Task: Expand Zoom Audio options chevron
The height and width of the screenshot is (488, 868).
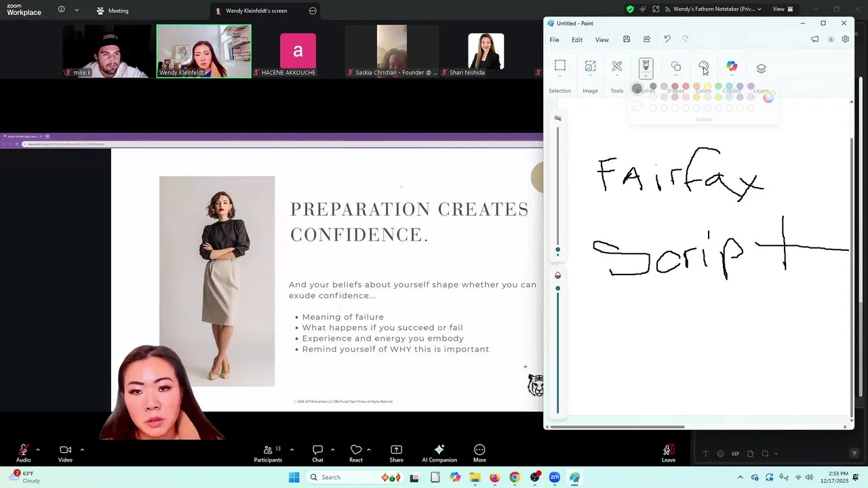Action: 38,449
